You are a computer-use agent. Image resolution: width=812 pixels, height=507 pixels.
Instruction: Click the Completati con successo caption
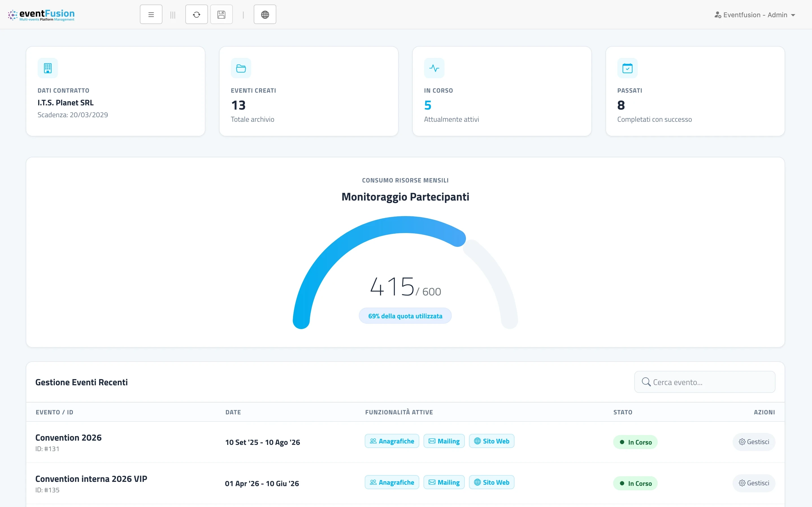click(x=654, y=119)
